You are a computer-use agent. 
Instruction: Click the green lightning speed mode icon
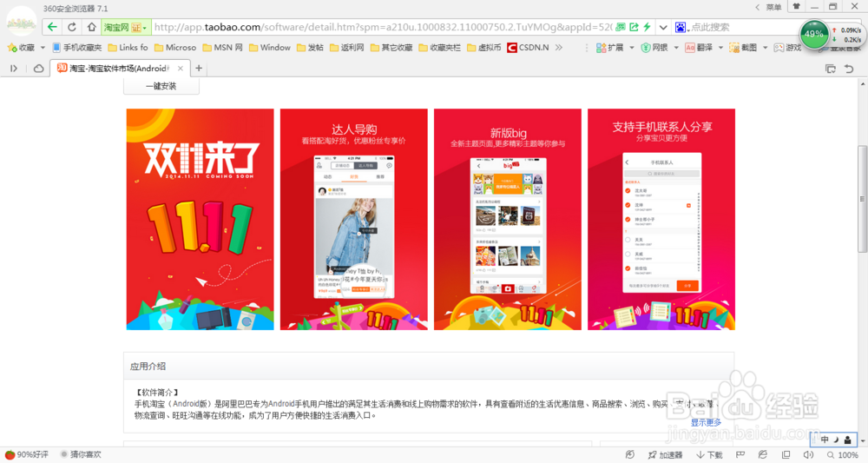[x=647, y=27]
